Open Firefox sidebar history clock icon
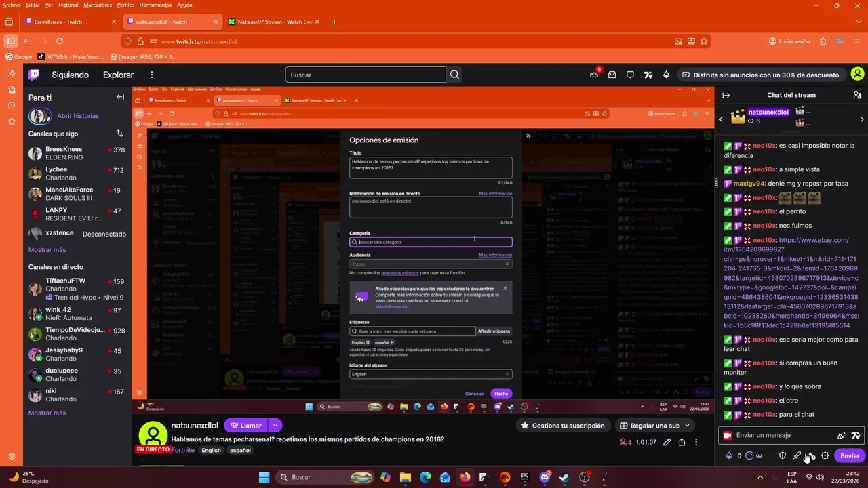 (x=12, y=105)
